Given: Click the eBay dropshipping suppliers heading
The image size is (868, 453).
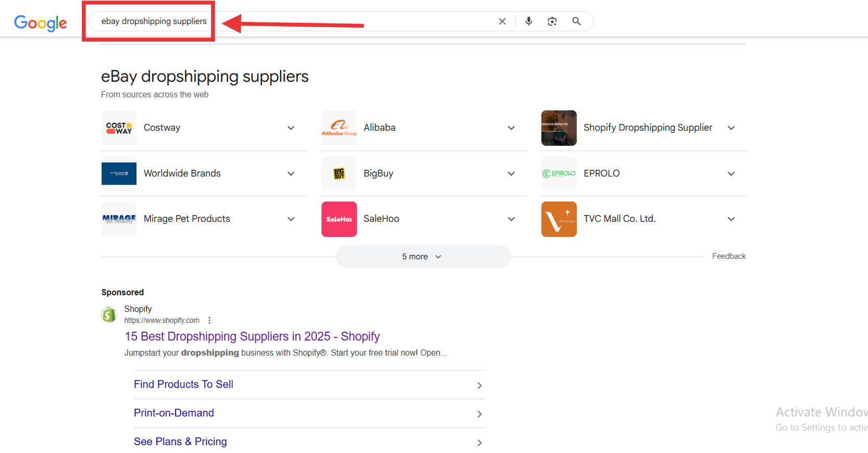Looking at the screenshot, I should pyautogui.click(x=205, y=77).
